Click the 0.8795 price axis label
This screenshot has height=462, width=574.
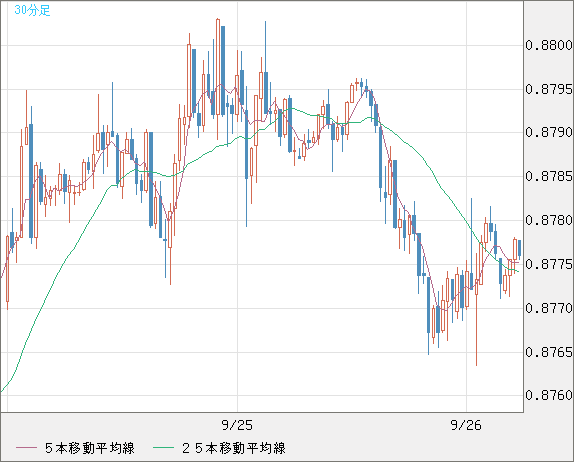549,89
